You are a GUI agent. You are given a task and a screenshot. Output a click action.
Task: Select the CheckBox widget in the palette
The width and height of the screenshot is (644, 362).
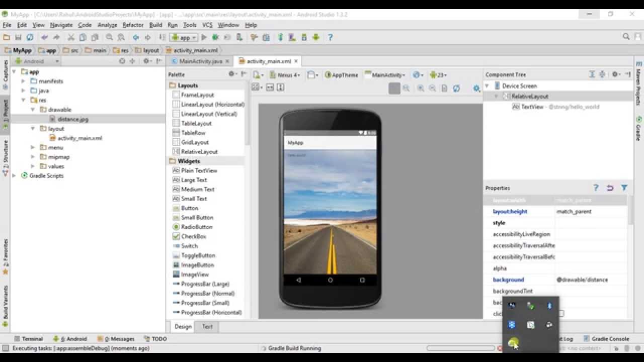(x=193, y=237)
